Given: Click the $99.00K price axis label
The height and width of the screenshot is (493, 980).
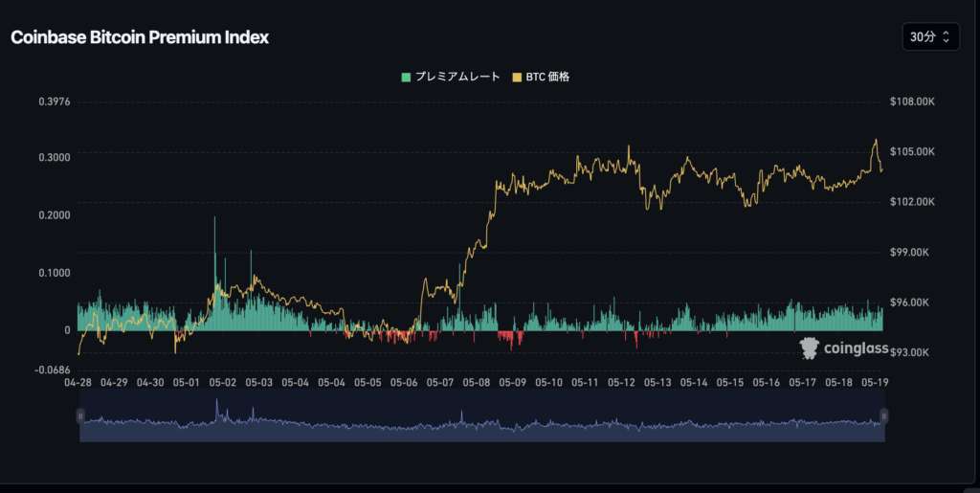Looking at the screenshot, I should 909,252.
